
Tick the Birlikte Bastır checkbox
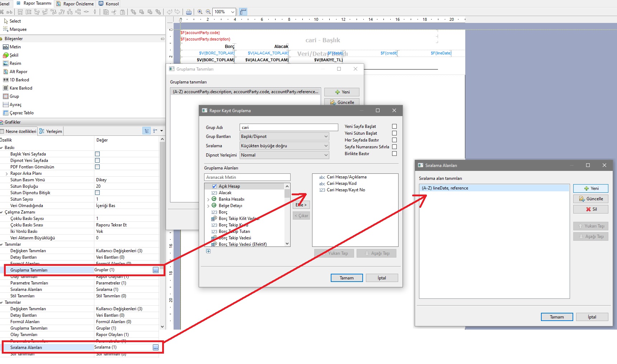click(394, 154)
